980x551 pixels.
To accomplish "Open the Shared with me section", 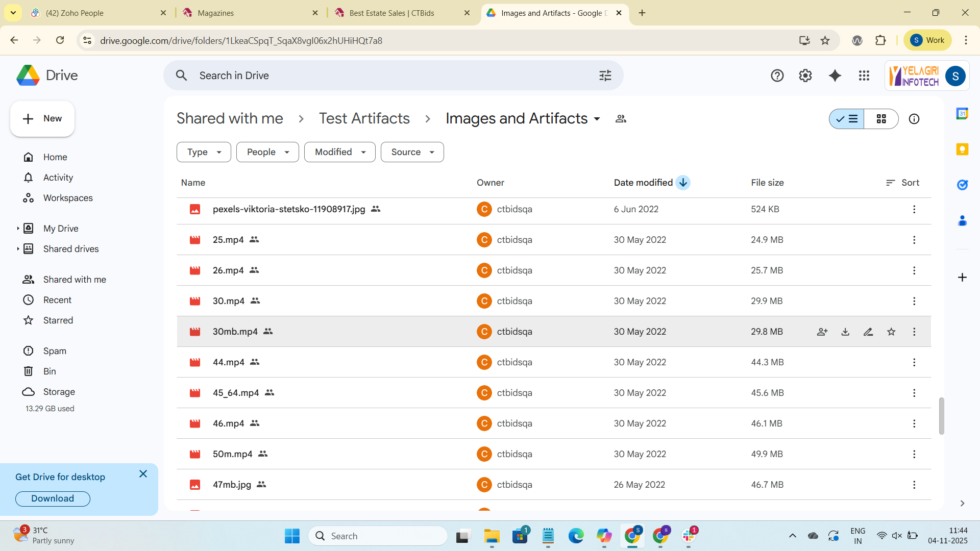I will point(75,280).
